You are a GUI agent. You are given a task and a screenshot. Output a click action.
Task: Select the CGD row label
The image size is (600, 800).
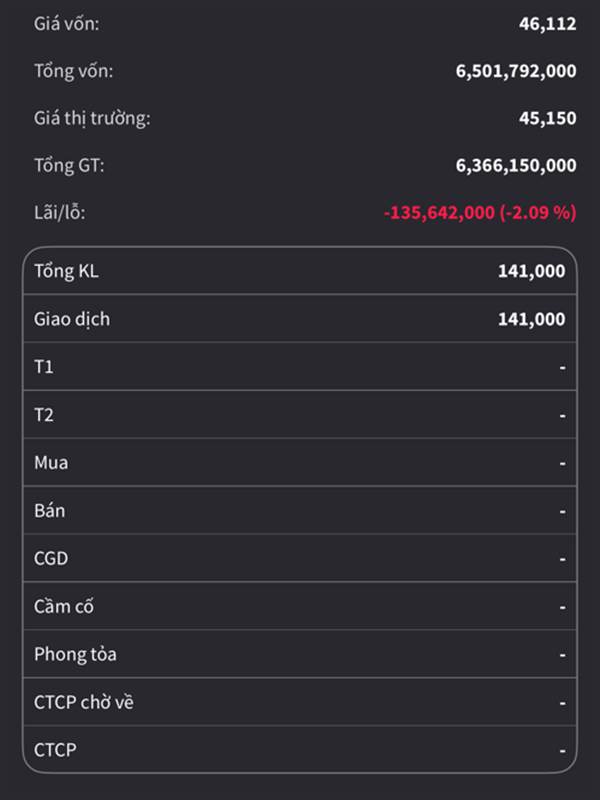point(51,558)
